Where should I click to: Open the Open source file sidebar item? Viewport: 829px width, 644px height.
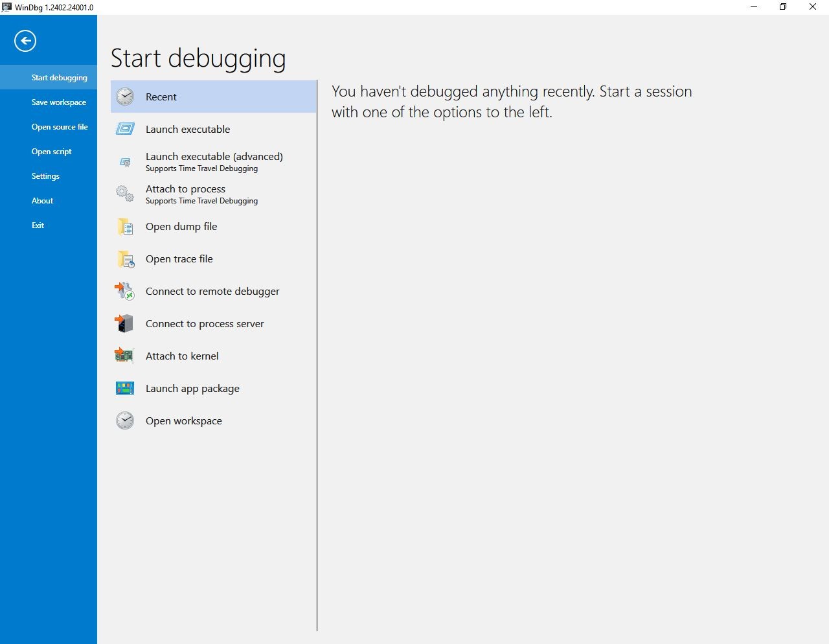point(49,126)
